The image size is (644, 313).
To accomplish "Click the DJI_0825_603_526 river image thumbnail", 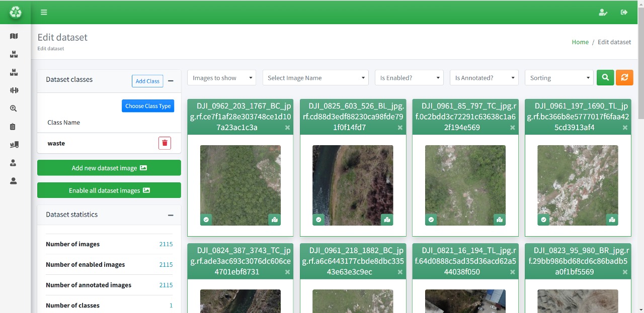I will tap(353, 185).
